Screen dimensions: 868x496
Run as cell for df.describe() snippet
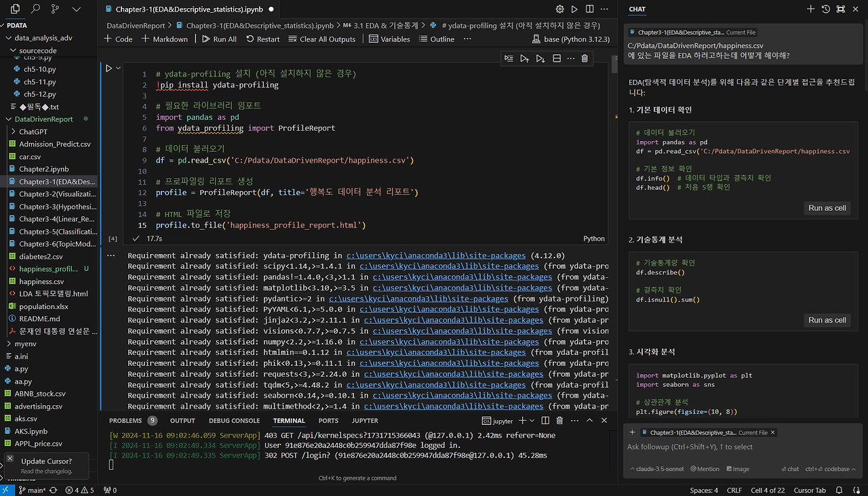[827, 320]
